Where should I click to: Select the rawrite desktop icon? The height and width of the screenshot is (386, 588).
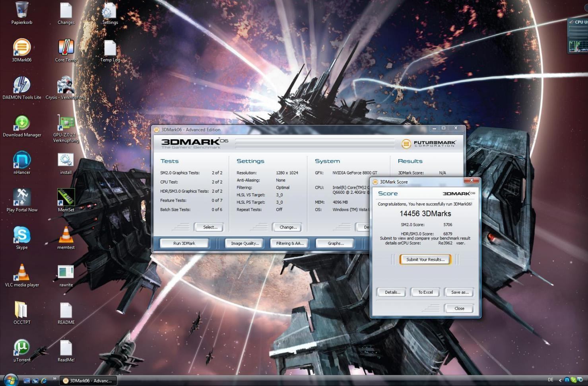point(66,275)
